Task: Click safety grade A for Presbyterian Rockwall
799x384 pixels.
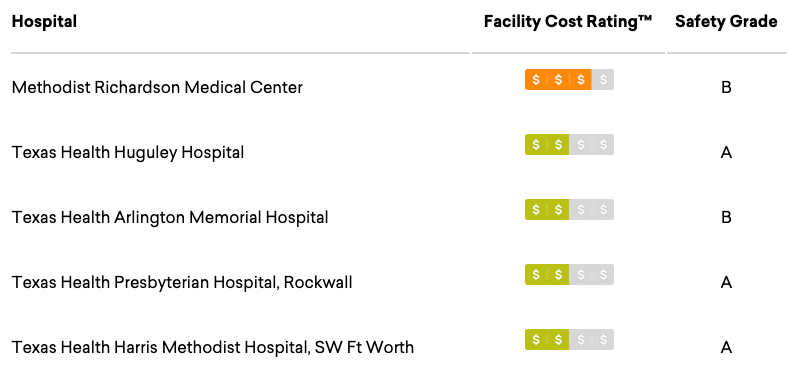Action: tap(726, 282)
